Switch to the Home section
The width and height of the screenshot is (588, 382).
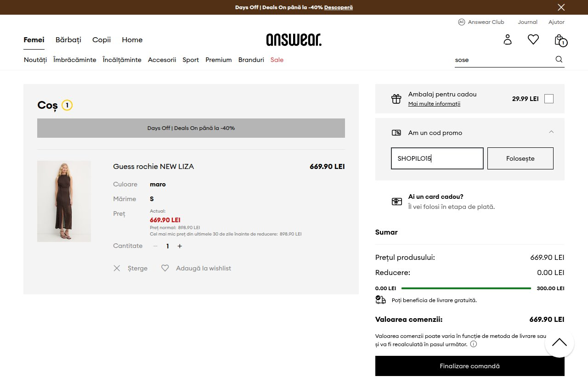tap(132, 39)
